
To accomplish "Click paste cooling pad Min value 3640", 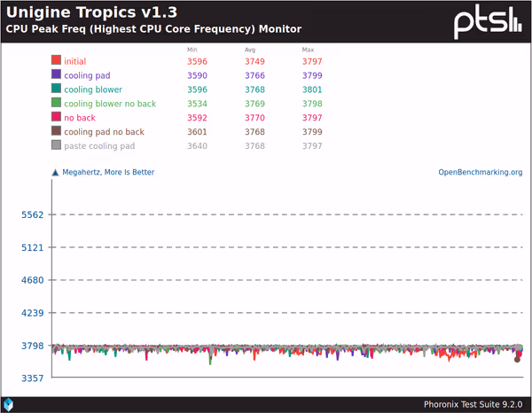I will 197,146.
